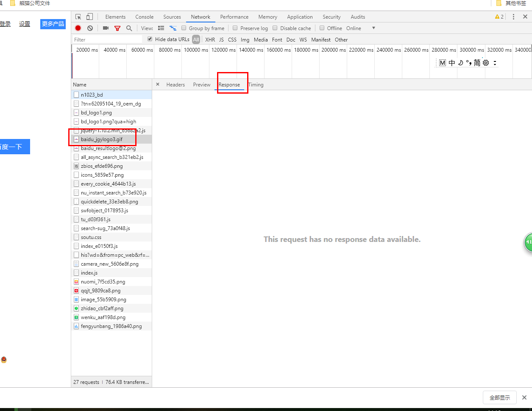Screen dimensions: 532x411
Task: Toggle the device emulation icon
Action: pyautogui.click(x=89, y=16)
